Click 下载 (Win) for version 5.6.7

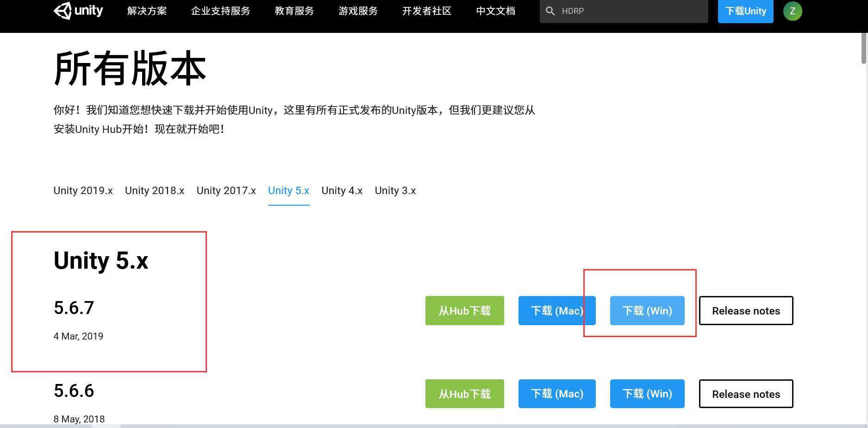coord(647,310)
